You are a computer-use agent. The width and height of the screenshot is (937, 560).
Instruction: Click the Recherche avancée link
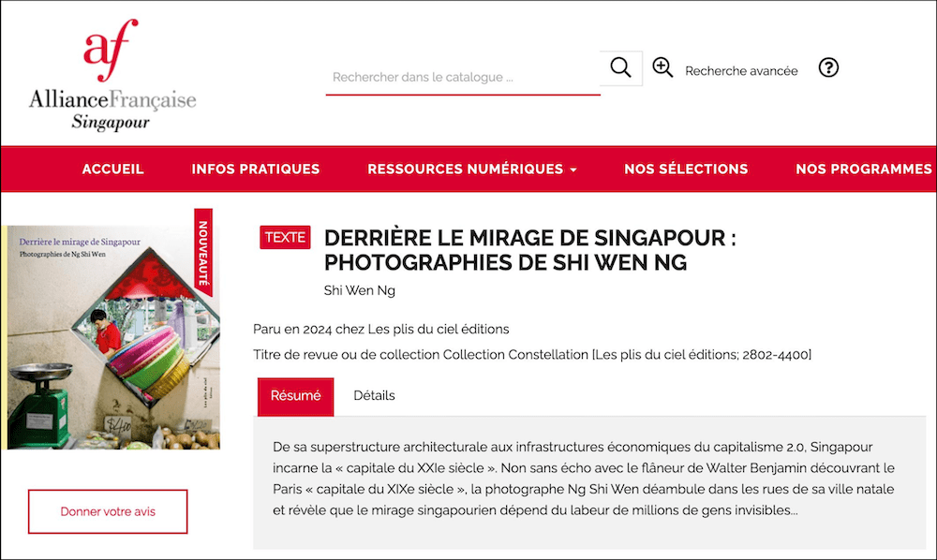click(x=741, y=71)
